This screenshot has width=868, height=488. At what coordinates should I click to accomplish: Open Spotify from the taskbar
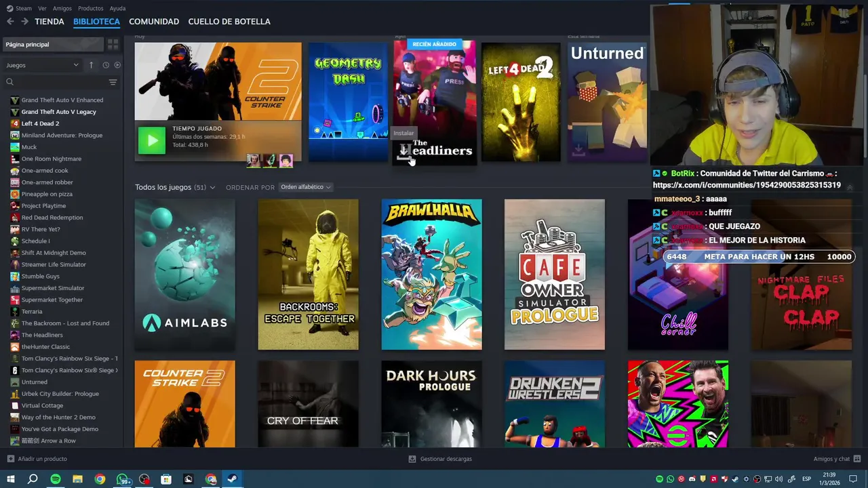(x=56, y=479)
